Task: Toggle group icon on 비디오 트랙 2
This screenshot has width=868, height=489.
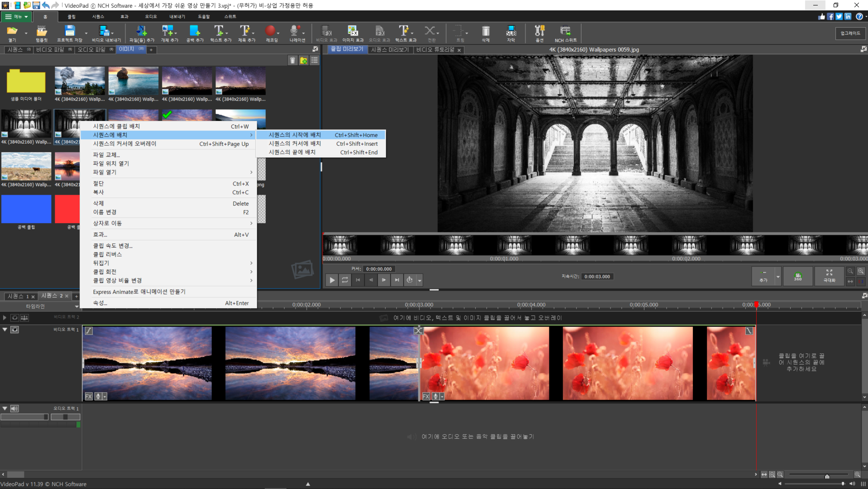Action: tap(24, 318)
